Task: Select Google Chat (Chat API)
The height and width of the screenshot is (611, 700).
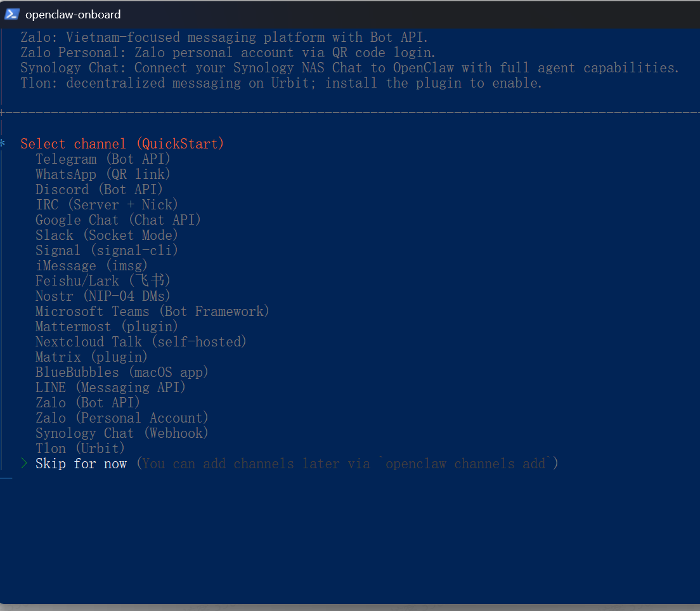Action: click(x=118, y=220)
